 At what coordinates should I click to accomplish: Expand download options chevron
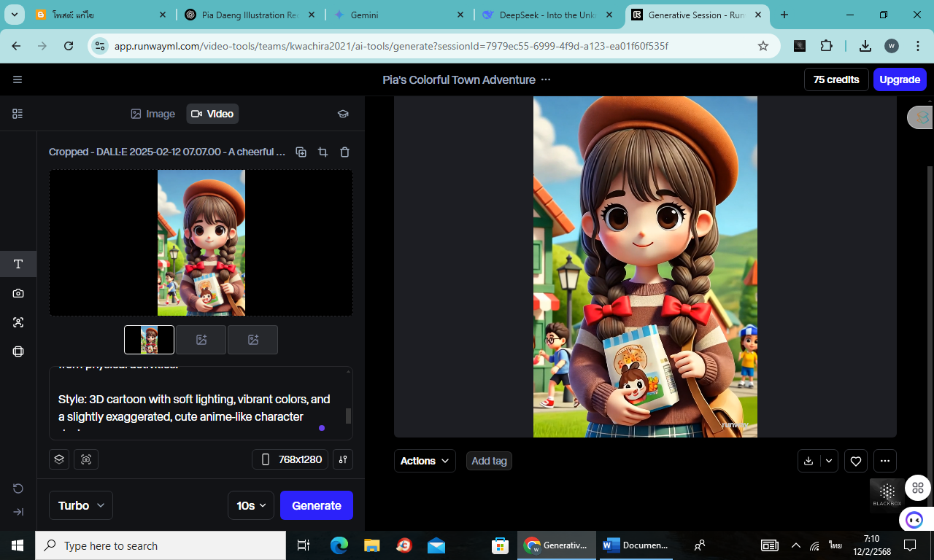[829, 461]
